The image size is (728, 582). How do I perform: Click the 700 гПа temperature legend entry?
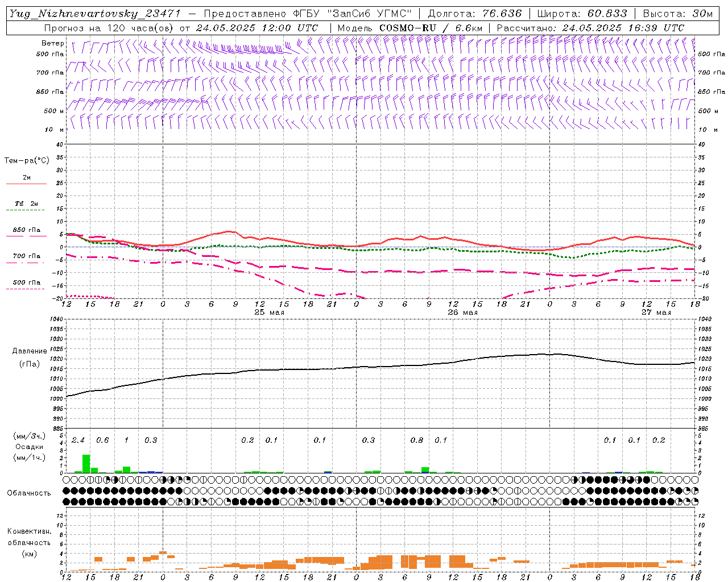pyautogui.click(x=27, y=256)
